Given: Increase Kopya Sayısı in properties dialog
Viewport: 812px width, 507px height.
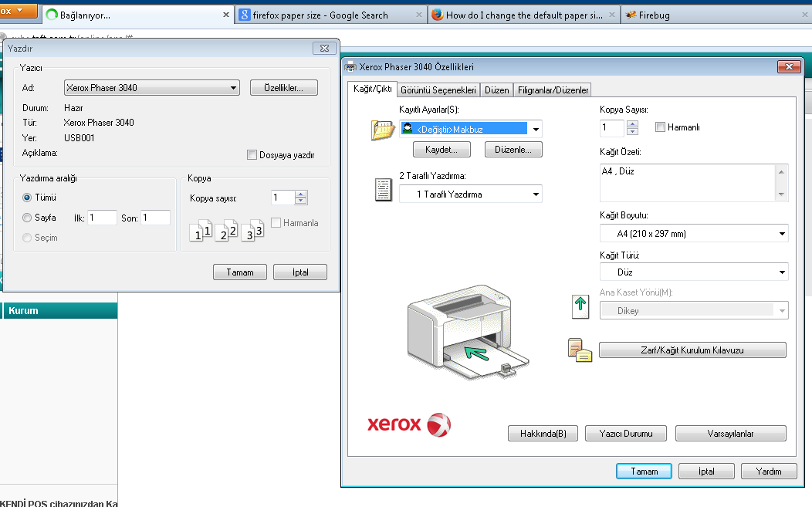Looking at the screenshot, I should click(632, 123).
